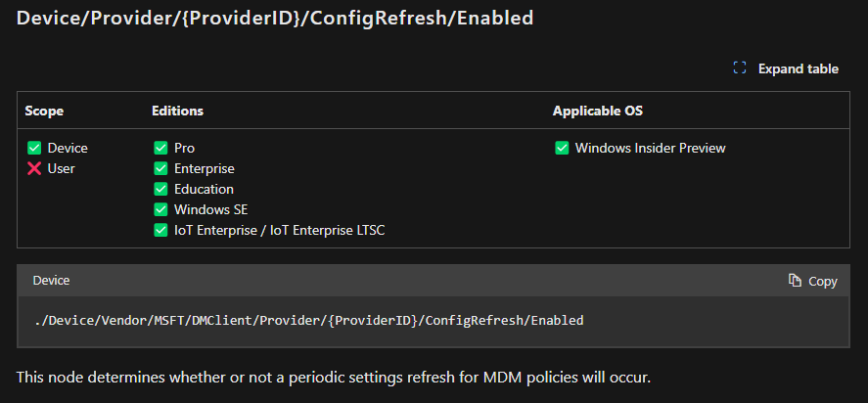This screenshot has height=403, width=868.
Task: Click the ./Device/Vendor/MSFT/DMClient code path
Action: 308,320
